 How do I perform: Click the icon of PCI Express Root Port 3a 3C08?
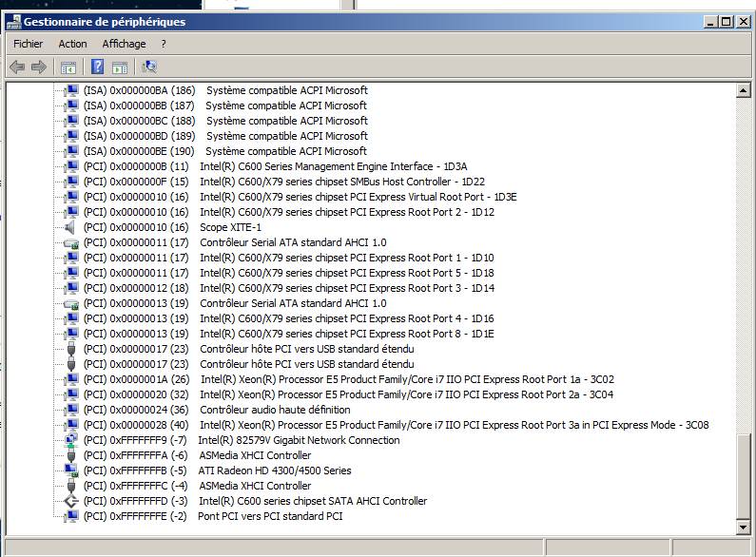72,425
